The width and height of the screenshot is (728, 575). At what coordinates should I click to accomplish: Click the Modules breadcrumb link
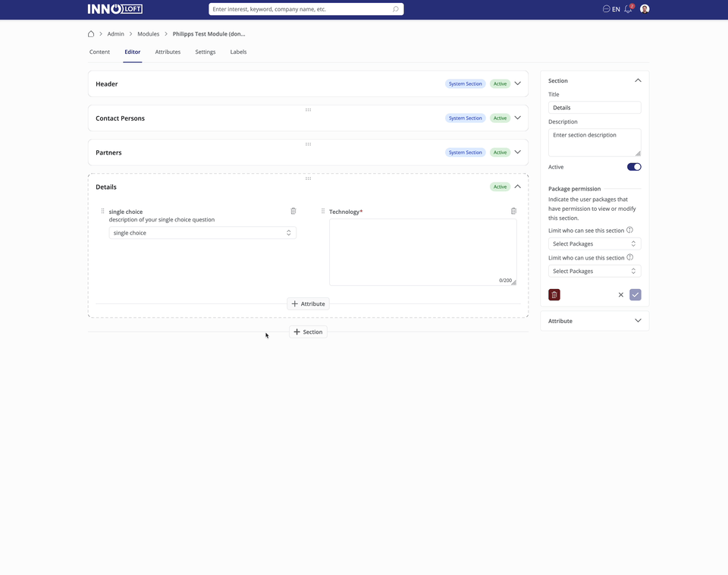click(148, 34)
